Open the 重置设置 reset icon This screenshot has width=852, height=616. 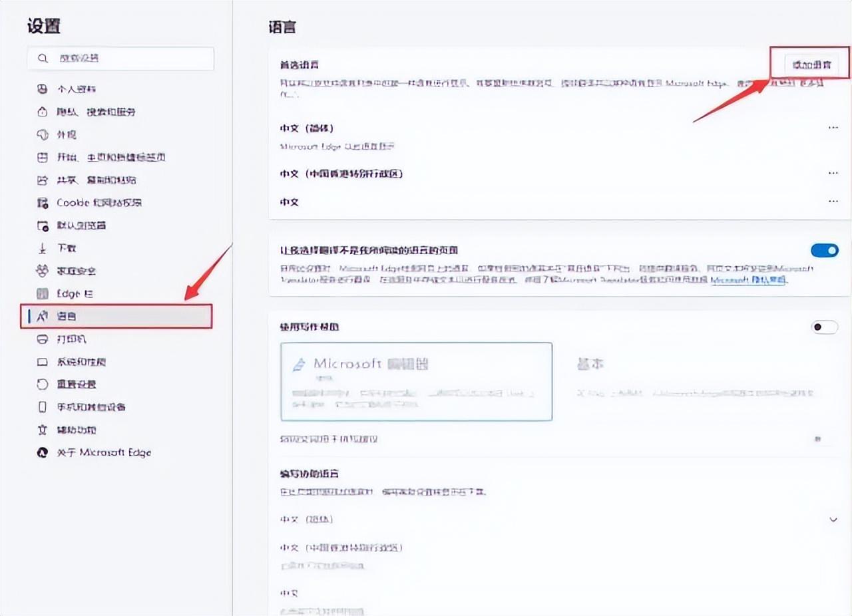[43, 385]
